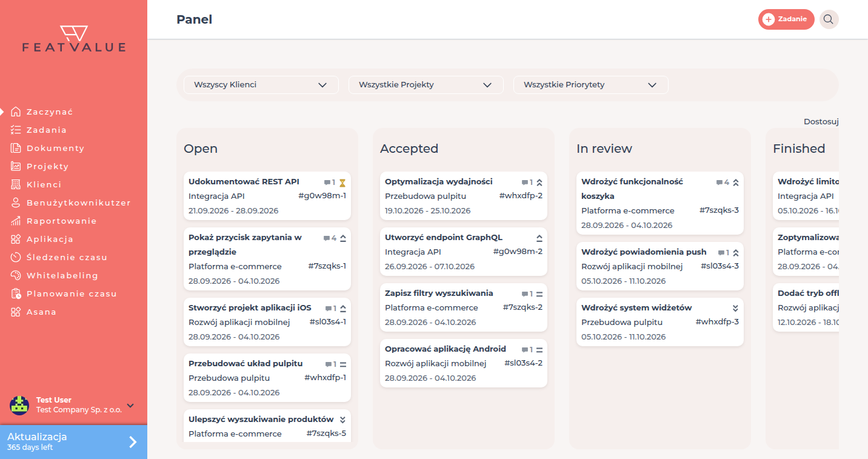The width and height of the screenshot is (868, 459).
Task: Go to Zadania in the sidebar
Action: click(47, 130)
